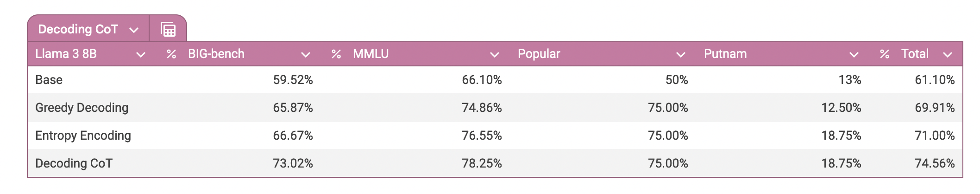980x194 pixels.
Task: Open the MMLU column dropdown arrow
Action: point(495,55)
